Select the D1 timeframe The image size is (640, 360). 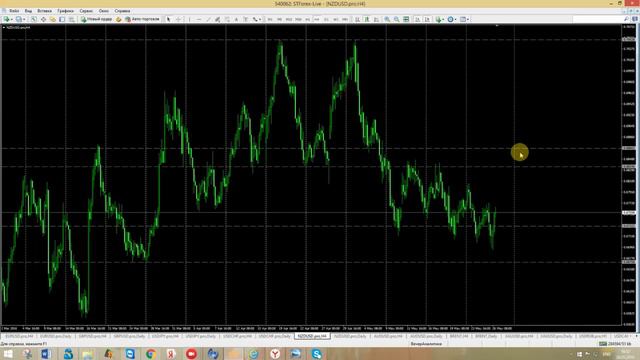[x=327, y=19]
